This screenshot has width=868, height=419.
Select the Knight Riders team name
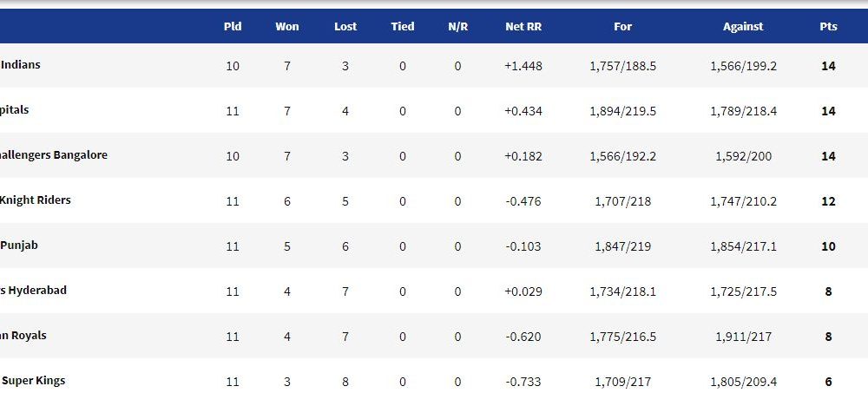(36, 200)
